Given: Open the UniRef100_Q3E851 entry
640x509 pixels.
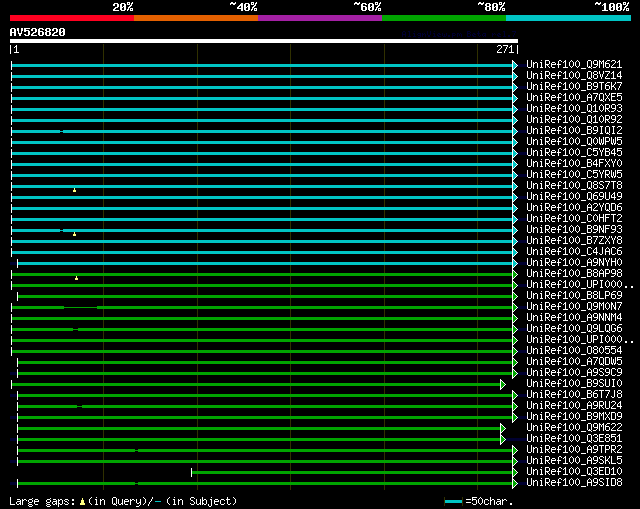Looking at the screenshot, I should (574, 439).
